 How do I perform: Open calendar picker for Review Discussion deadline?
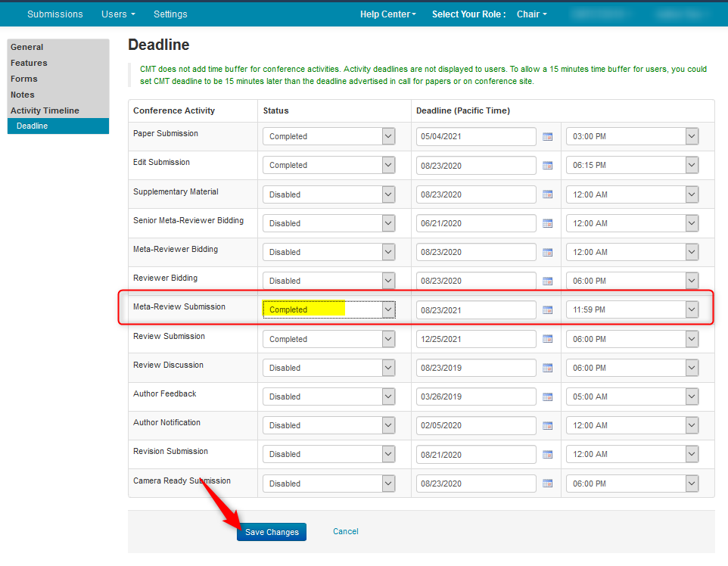click(548, 368)
